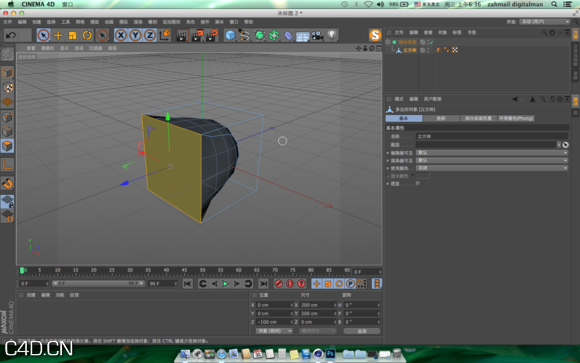Viewport: 580px width, 363px height.
Task: Add a Camera object
Action: coord(317,36)
